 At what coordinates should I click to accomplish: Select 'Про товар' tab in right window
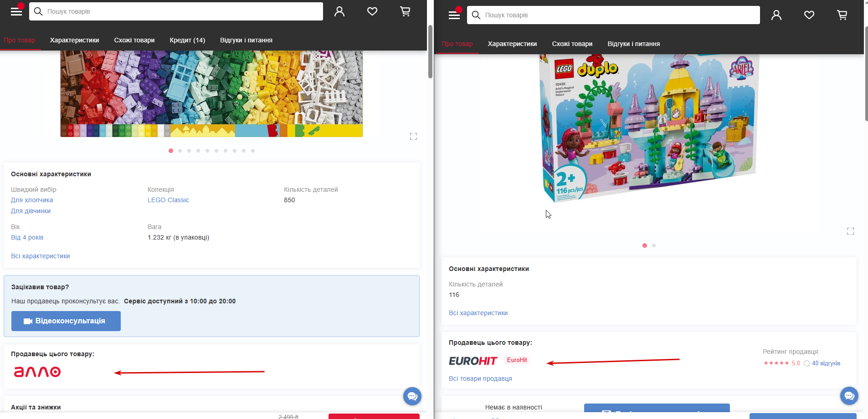[x=457, y=44]
